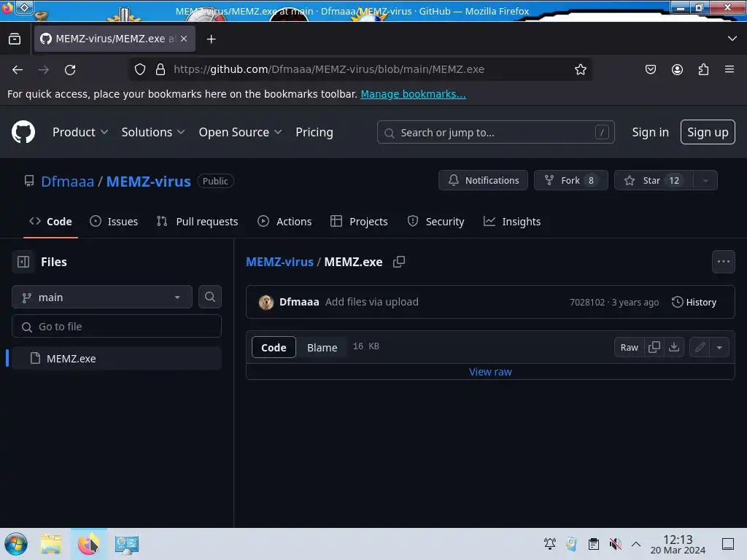Expand the Product menu
This screenshot has height=560, width=747.
[80, 132]
